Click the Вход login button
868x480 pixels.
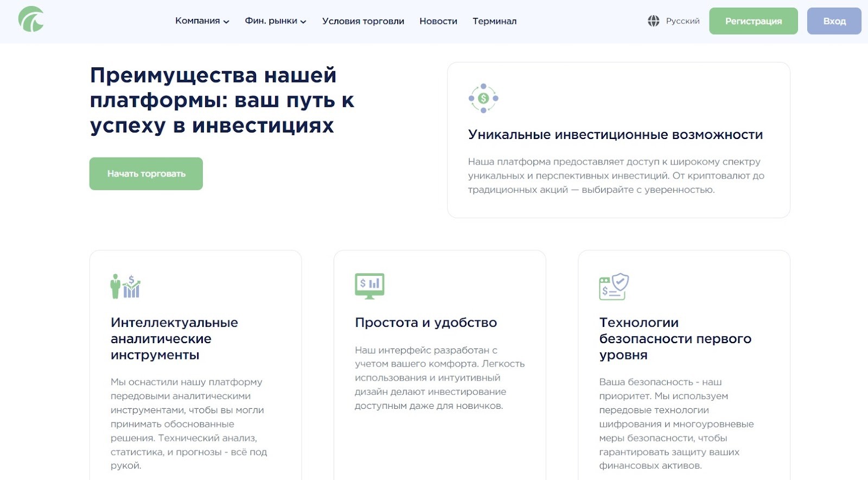click(x=834, y=21)
